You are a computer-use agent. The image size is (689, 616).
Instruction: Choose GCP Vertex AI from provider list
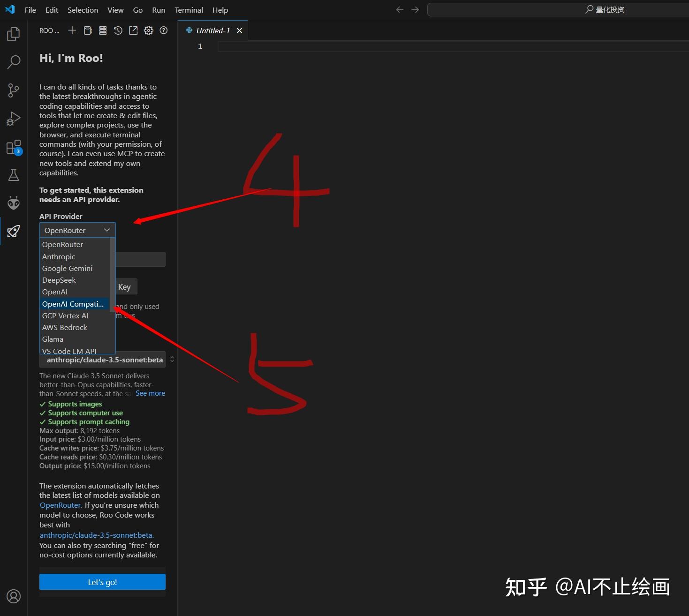pyautogui.click(x=75, y=316)
